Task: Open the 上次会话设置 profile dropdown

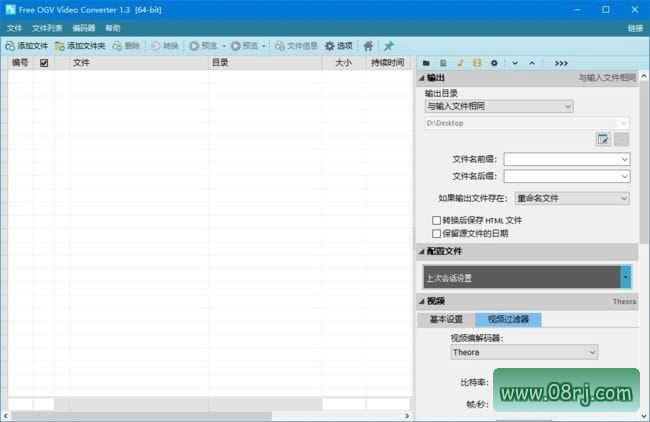Action: (626, 277)
